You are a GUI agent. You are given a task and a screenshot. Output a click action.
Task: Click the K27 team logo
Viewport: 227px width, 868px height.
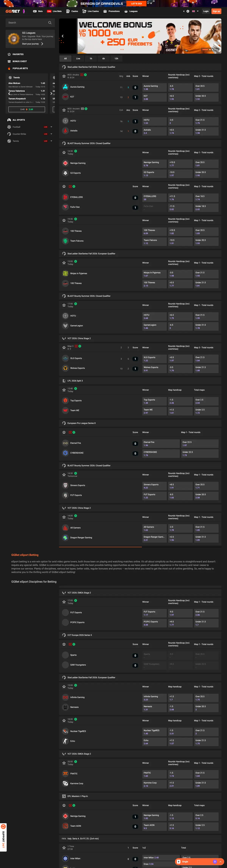pos(65,97)
